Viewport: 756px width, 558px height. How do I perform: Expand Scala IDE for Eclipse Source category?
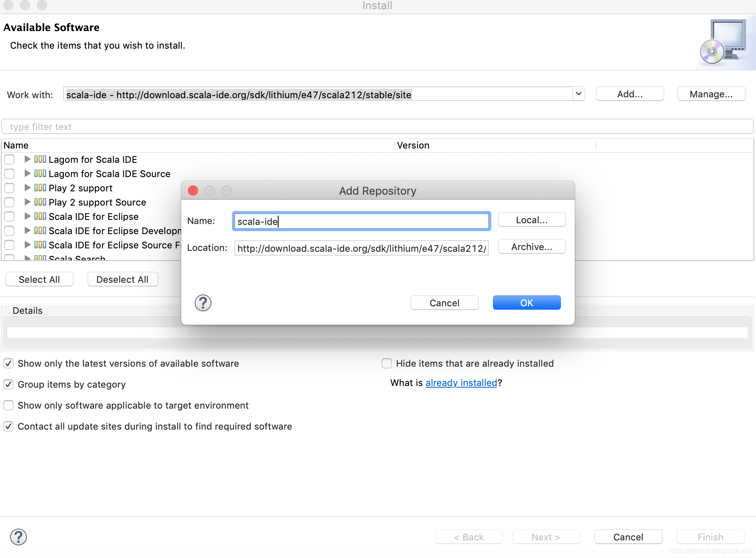(28, 245)
